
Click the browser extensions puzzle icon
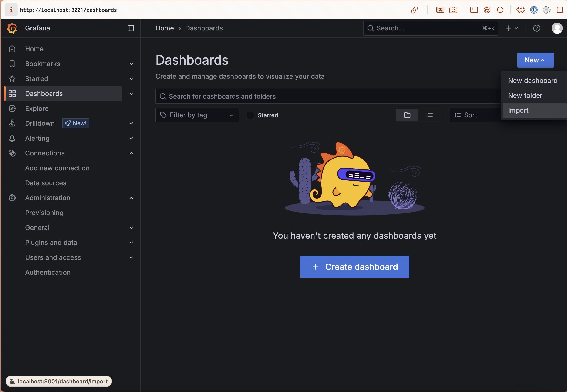coord(521,10)
